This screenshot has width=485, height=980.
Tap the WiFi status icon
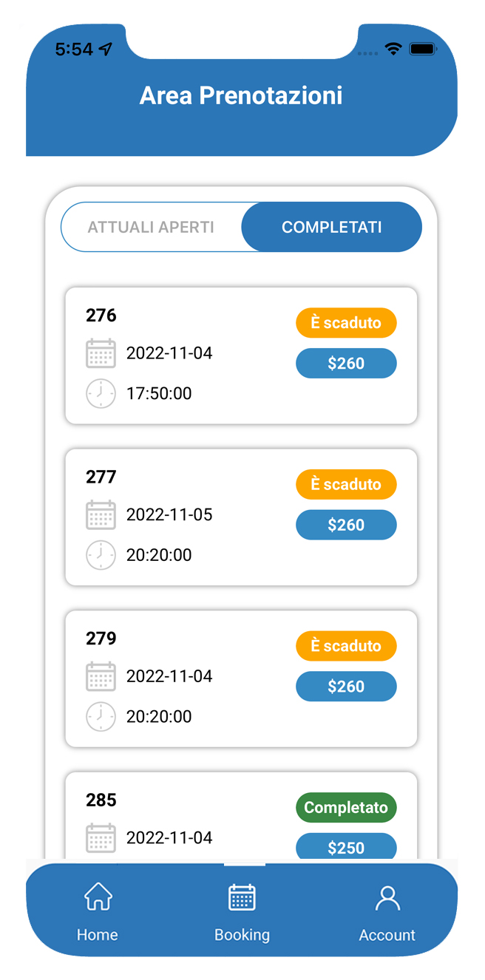click(393, 49)
